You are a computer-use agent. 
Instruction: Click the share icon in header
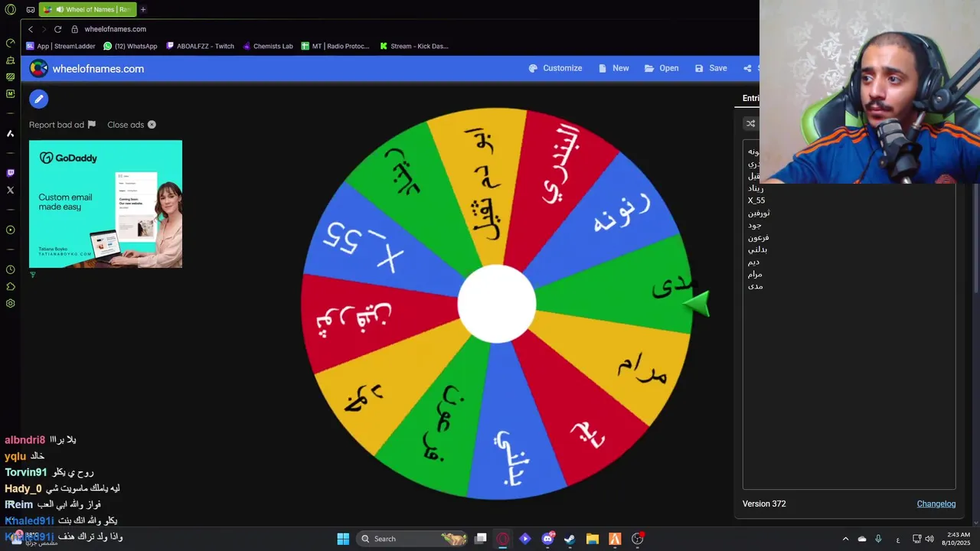tap(747, 68)
